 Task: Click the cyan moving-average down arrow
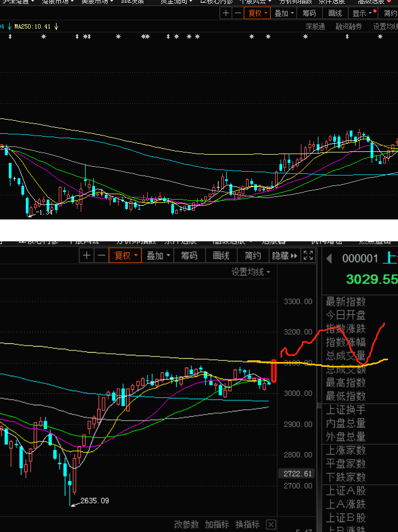[9, 26]
